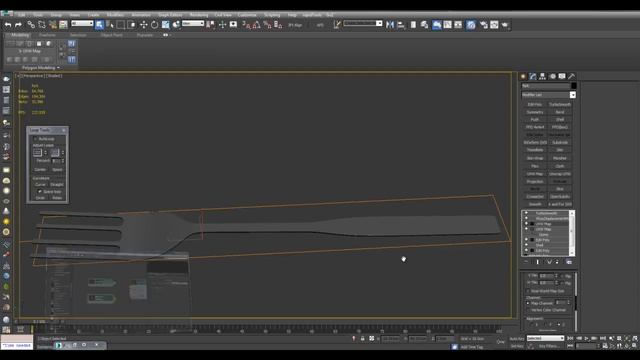Click the Redo arrow in the main toolbar

[18, 25]
